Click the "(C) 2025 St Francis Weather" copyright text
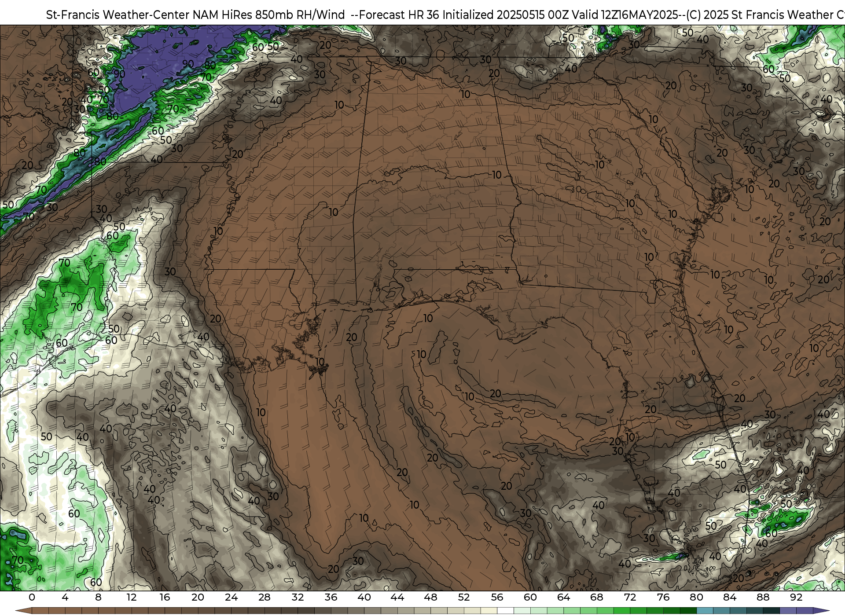The height and width of the screenshot is (616, 845). 759,15
